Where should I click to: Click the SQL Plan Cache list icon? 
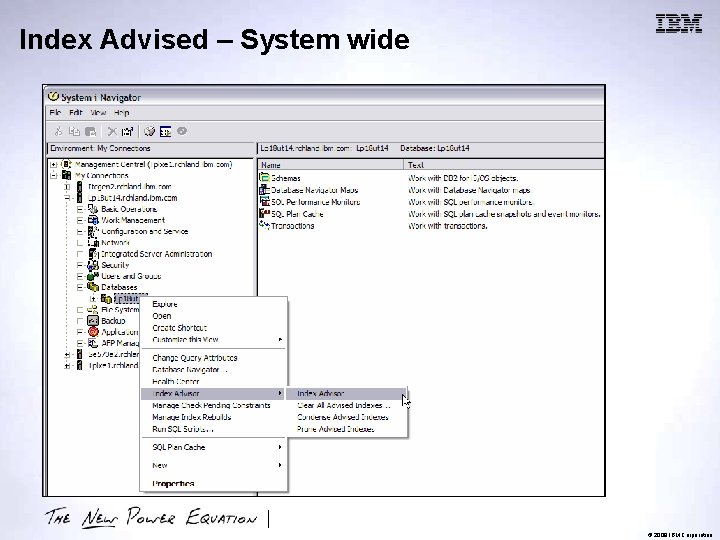click(264, 214)
